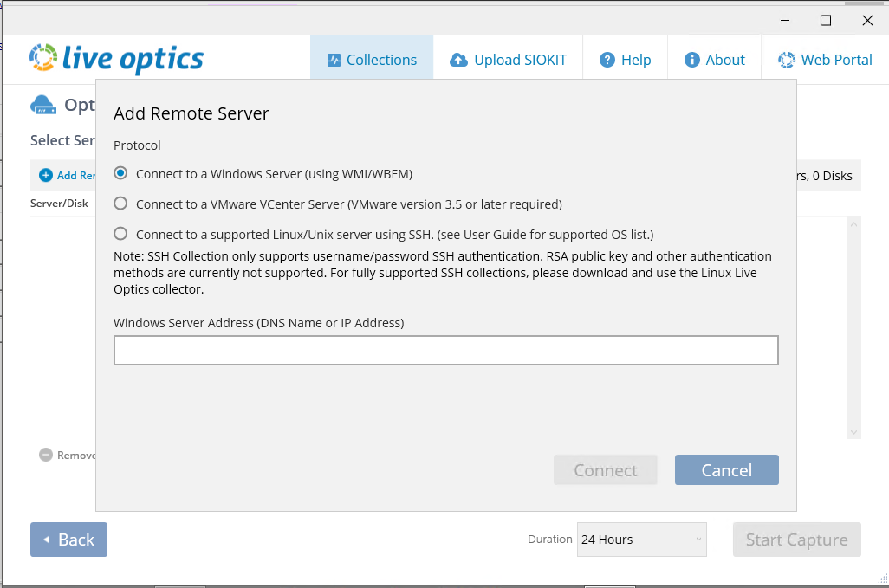Click the Upload SIOKIT cloud icon
Image resolution: width=889 pixels, height=588 pixels.
tap(458, 60)
